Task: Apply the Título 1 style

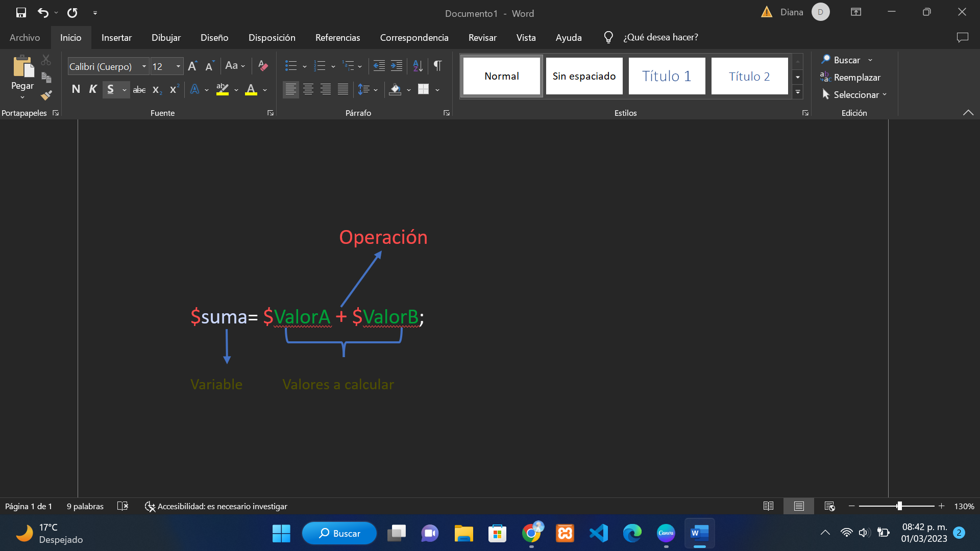Action: (x=667, y=77)
